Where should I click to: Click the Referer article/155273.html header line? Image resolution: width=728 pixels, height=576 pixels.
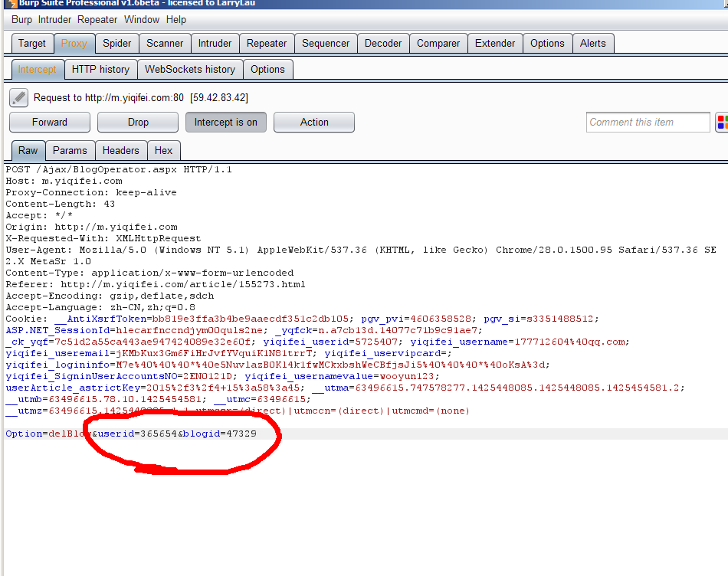[156, 284]
